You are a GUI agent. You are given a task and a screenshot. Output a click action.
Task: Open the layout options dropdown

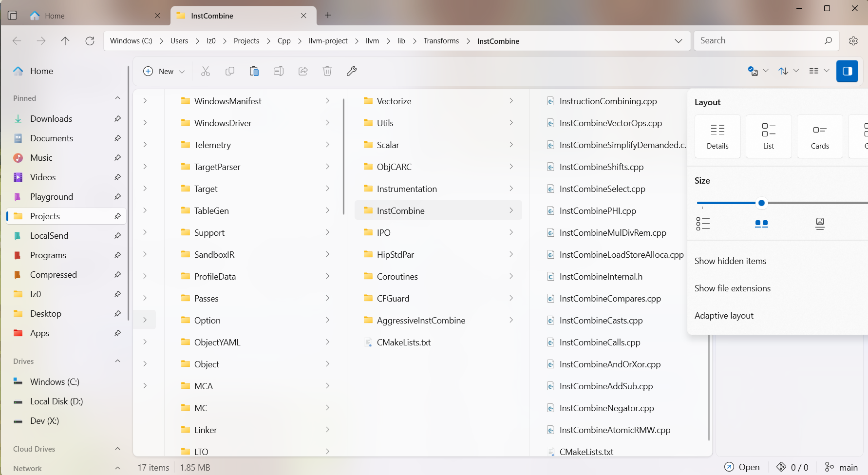coord(819,71)
